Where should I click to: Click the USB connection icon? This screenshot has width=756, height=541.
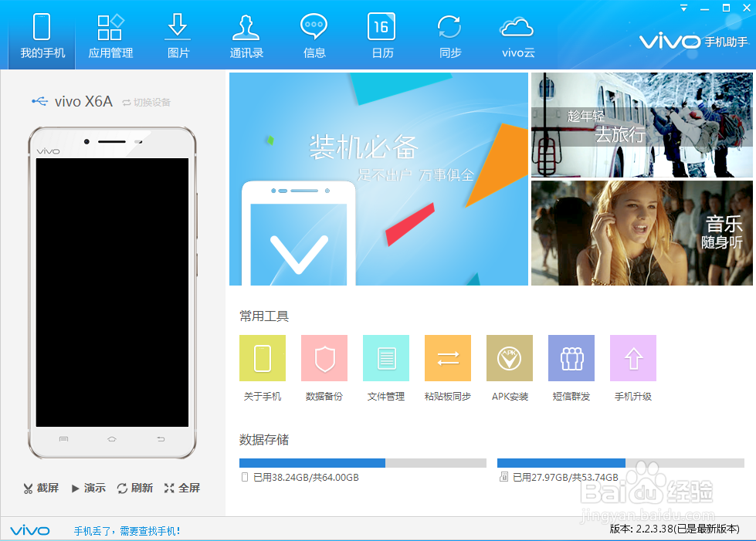(x=39, y=101)
